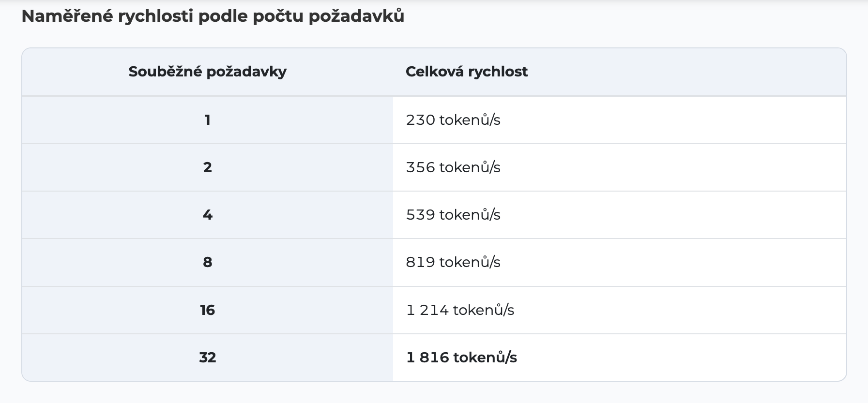Image resolution: width=868 pixels, height=403 pixels.
Task: Click the word Souběžné in the table header
Action: [165, 72]
